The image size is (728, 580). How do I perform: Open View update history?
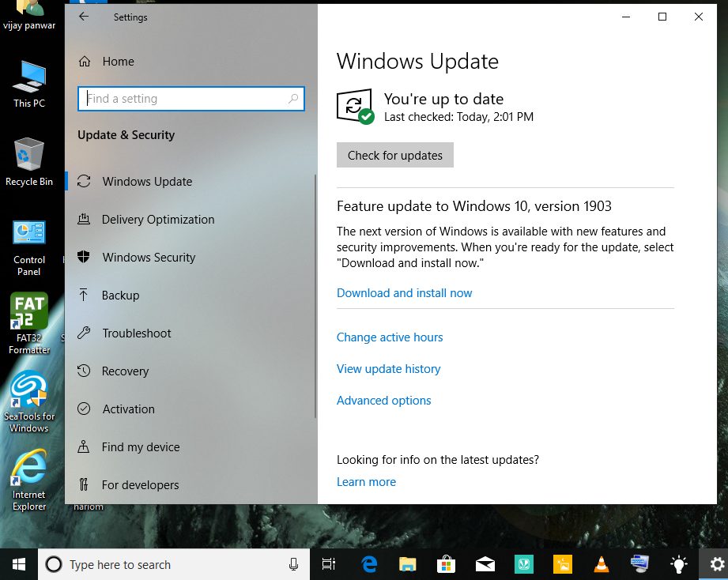pos(388,368)
